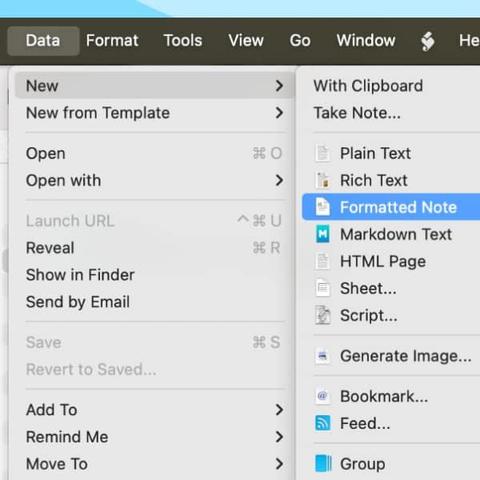Click the Sheet icon

tap(322, 288)
